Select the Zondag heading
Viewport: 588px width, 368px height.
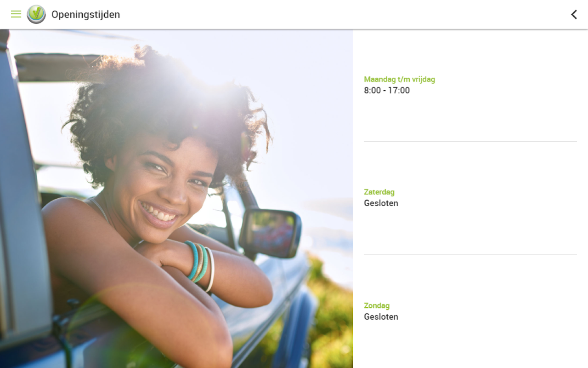[377, 305]
